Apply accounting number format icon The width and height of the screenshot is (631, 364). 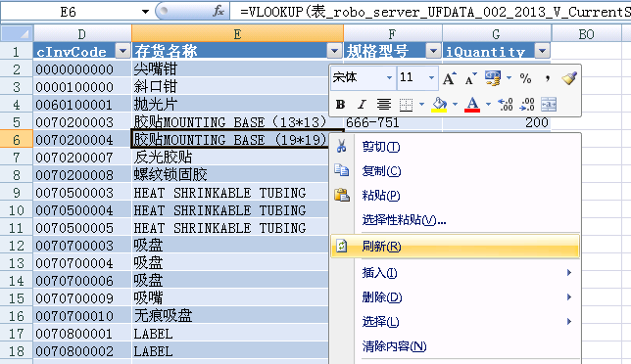(x=493, y=78)
